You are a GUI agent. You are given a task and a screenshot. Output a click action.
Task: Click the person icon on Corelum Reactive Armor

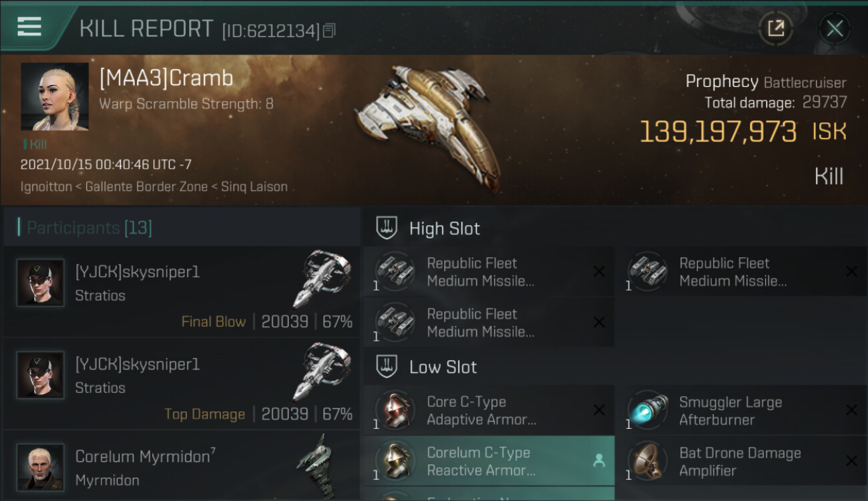click(x=599, y=461)
